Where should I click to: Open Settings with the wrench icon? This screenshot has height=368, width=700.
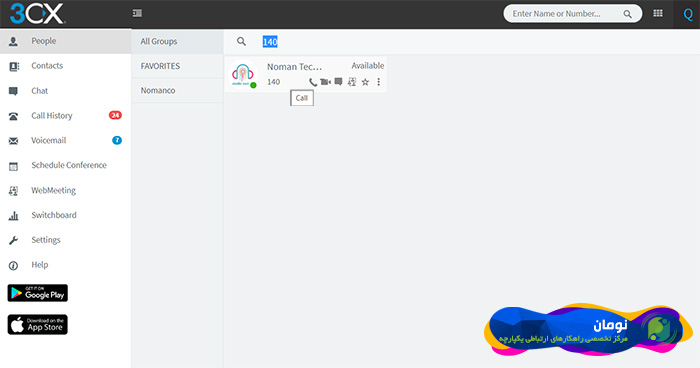[66, 240]
